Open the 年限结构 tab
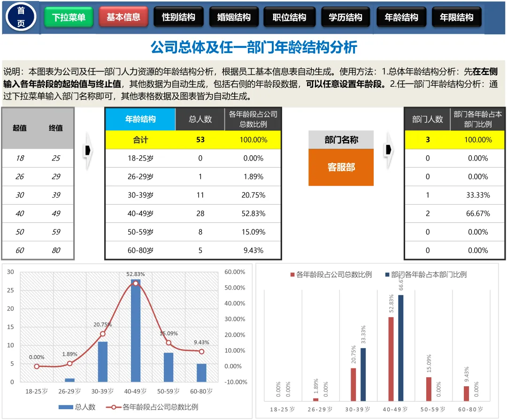 coord(457,17)
